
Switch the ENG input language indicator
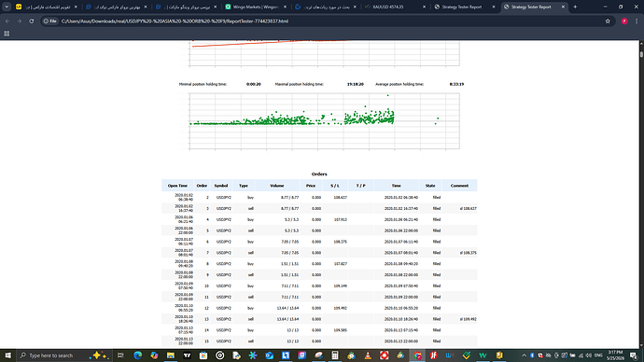coord(598,355)
